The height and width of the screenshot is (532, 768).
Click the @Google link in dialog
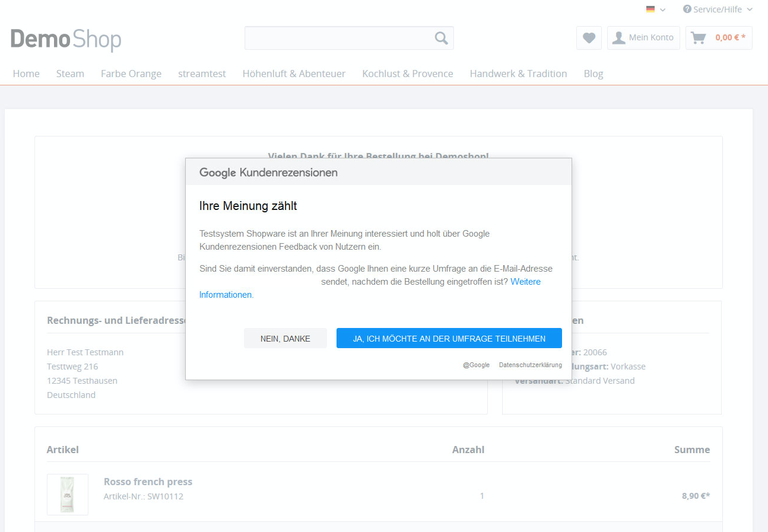[x=477, y=365]
